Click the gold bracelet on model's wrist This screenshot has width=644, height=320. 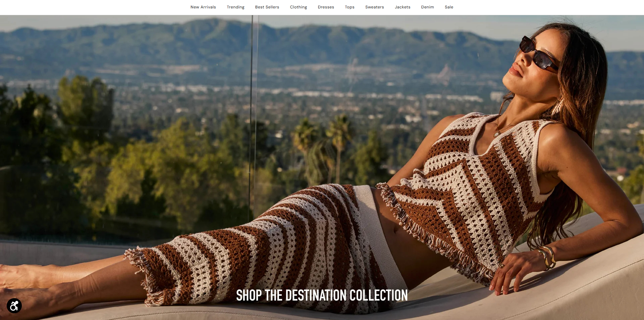point(547,258)
